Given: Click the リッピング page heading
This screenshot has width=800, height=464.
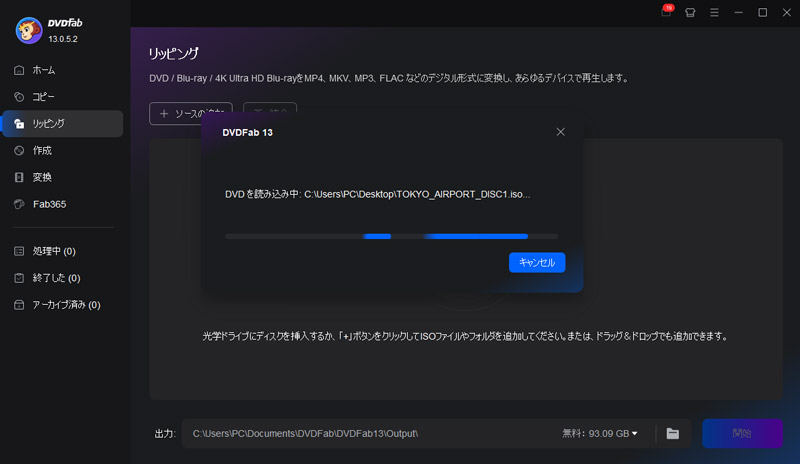Looking at the screenshot, I should 173,54.
